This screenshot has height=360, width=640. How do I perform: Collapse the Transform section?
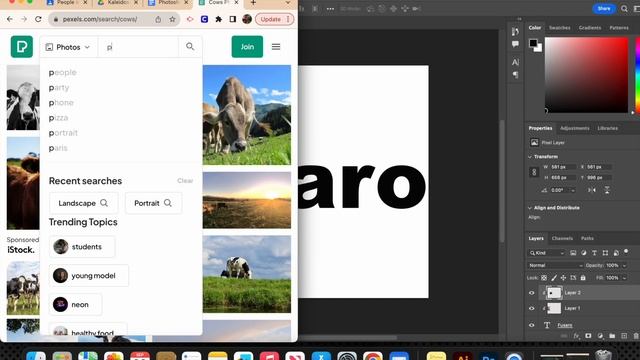(x=530, y=157)
